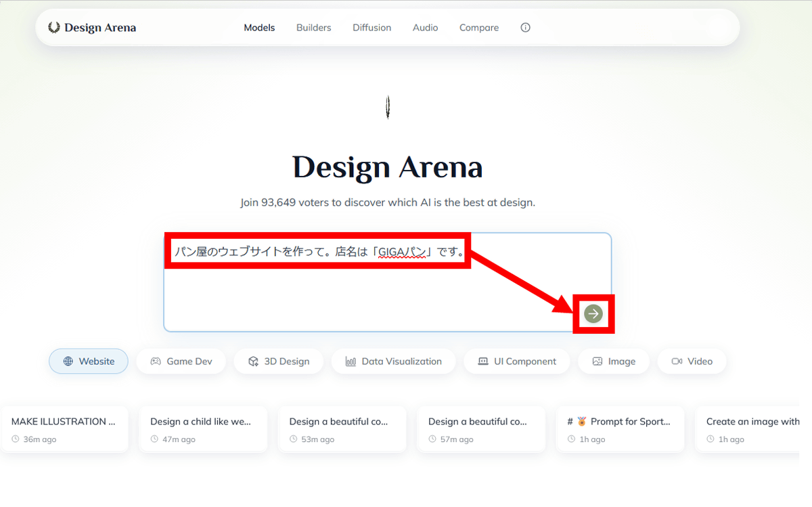
Task: Click the bar chart icon on Data Visualization
Action: pos(351,361)
